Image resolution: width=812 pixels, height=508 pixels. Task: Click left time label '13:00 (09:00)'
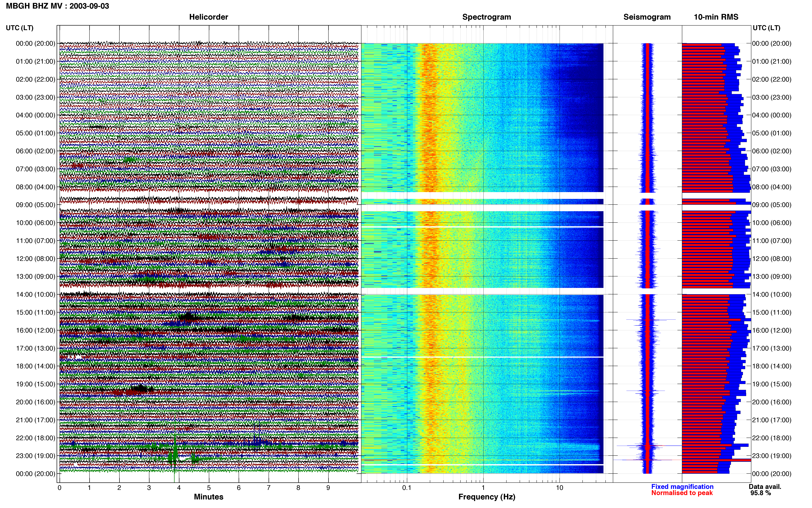click(36, 277)
